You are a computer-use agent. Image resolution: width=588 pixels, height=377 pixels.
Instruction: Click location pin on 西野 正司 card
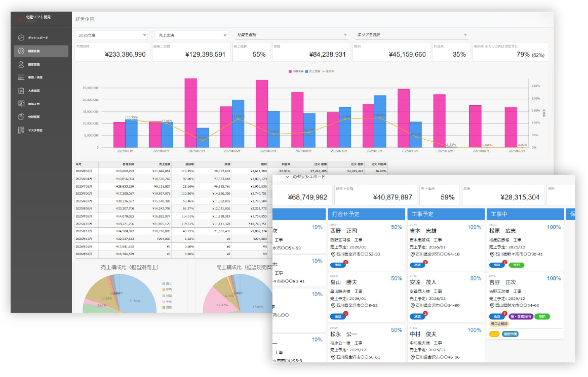pyautogui.click(x=333, y=254)
